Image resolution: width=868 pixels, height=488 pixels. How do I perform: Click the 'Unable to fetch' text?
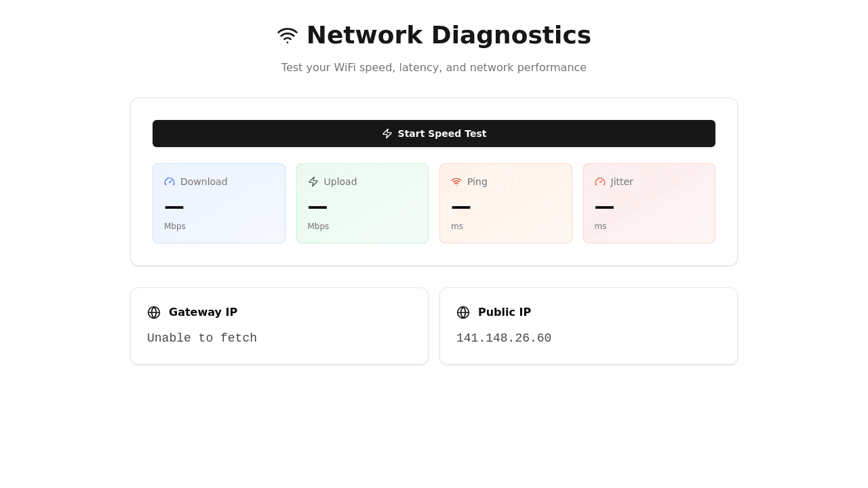coord(202,338)
